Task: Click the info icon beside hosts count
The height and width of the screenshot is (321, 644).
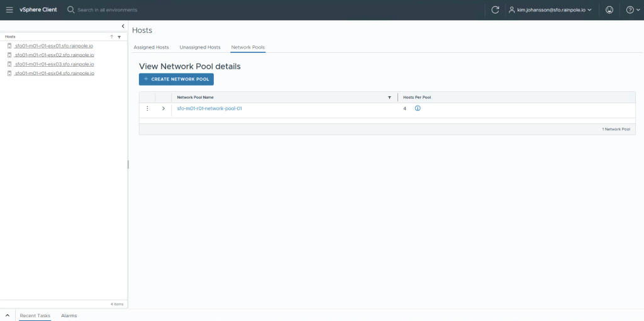Action: tap(418, 108)
